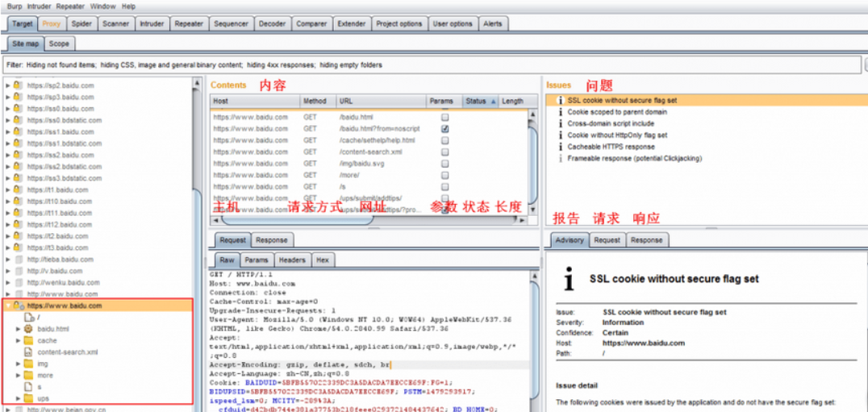Viewport: 868px width, 412px height.
Task: Toggle Params checkbox for /baidu.html?from=noscript row
Action: tap(444, 129)
